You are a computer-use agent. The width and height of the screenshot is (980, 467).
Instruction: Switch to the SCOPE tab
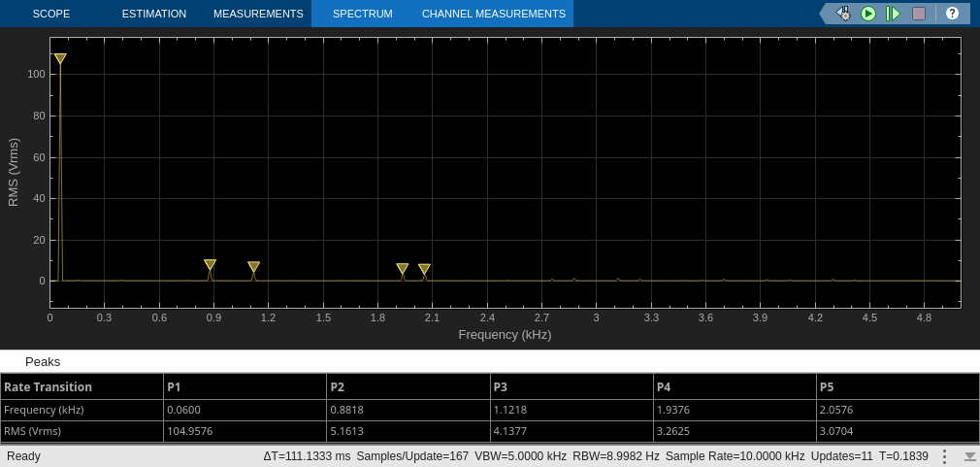tap(51, 14)
